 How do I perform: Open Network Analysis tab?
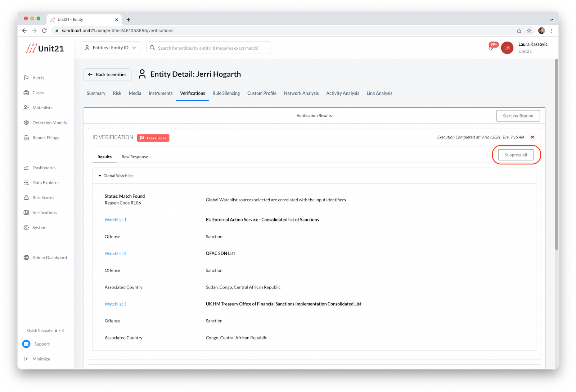tap(301, 93)
